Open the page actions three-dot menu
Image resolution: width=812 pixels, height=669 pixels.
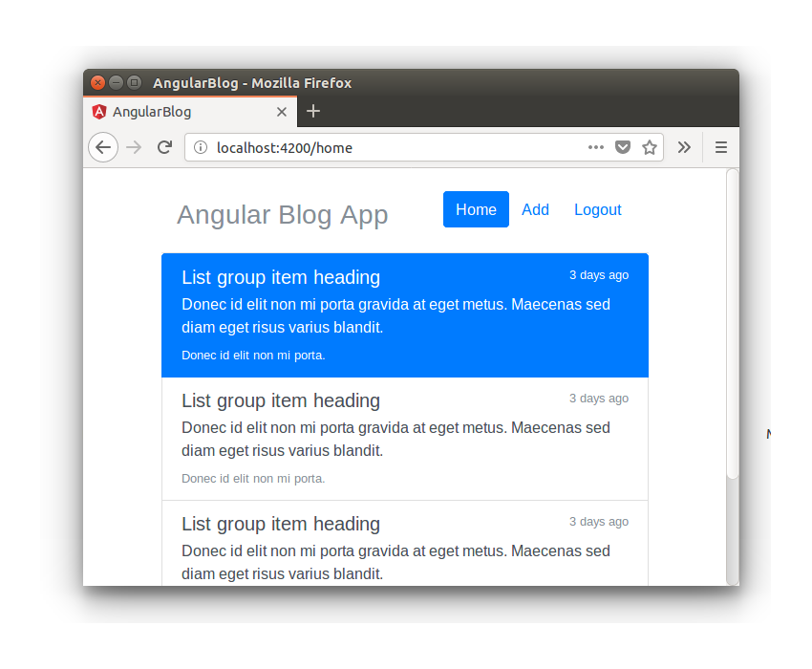[x=596, y=148]
